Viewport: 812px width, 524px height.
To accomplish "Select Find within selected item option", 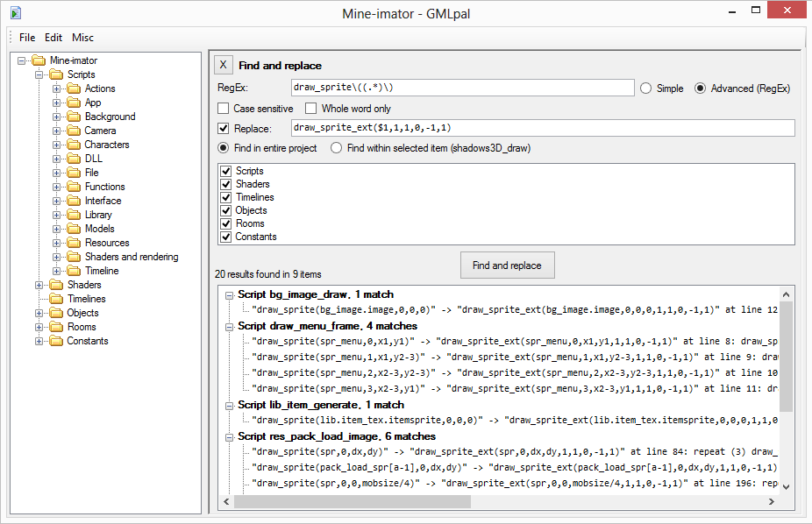I will coord(337,148).
